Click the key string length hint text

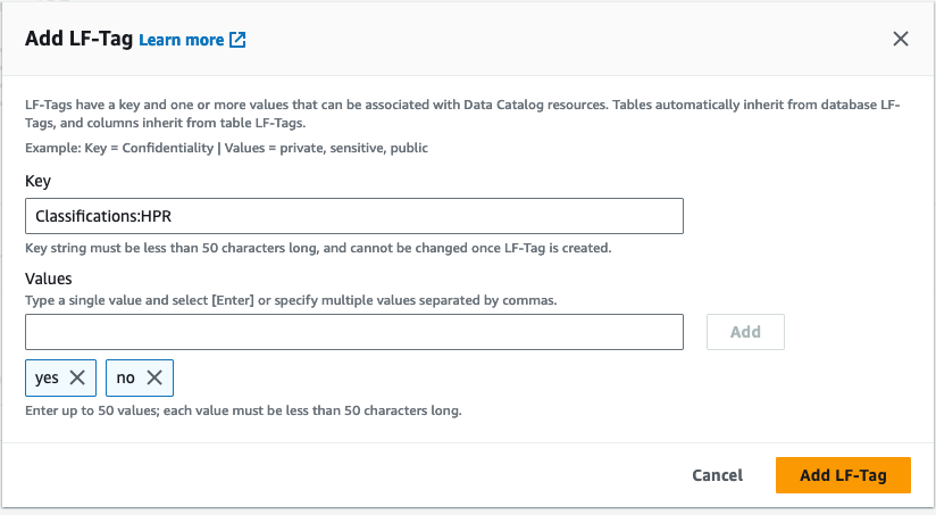(x=318, y=248)
